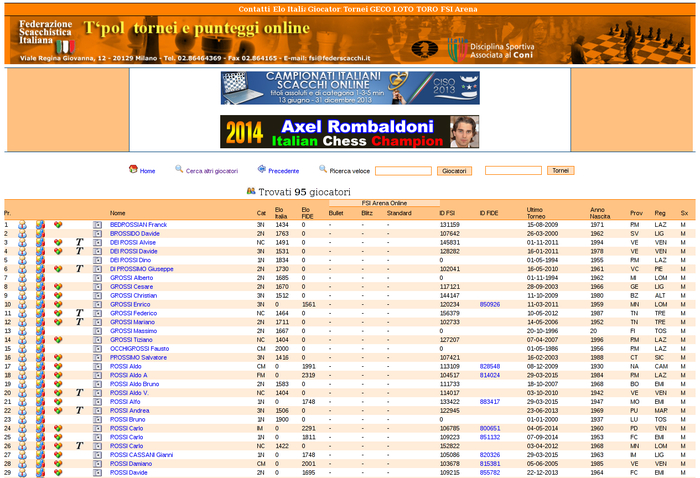Screen dimensions: 700x478
Task: Click the magnifier icon beside Ricerca veloce
Action: pyautogui.click(x=323, y=169)
